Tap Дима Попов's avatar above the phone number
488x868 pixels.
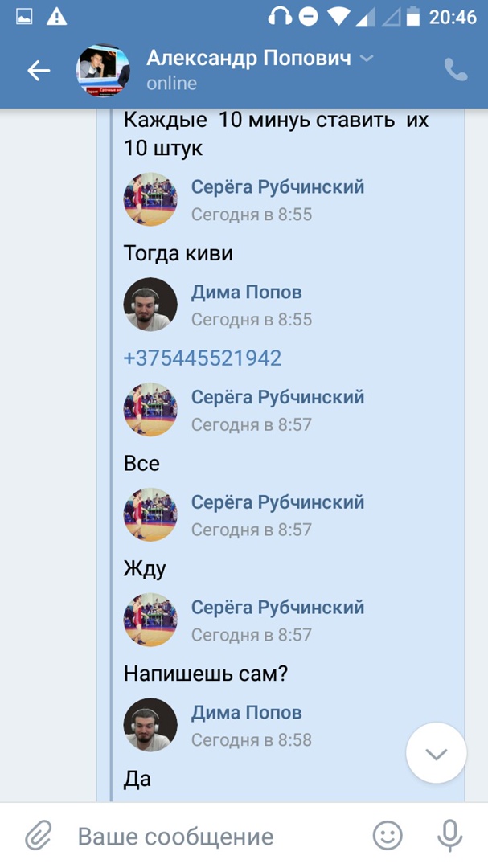(150, 305)
